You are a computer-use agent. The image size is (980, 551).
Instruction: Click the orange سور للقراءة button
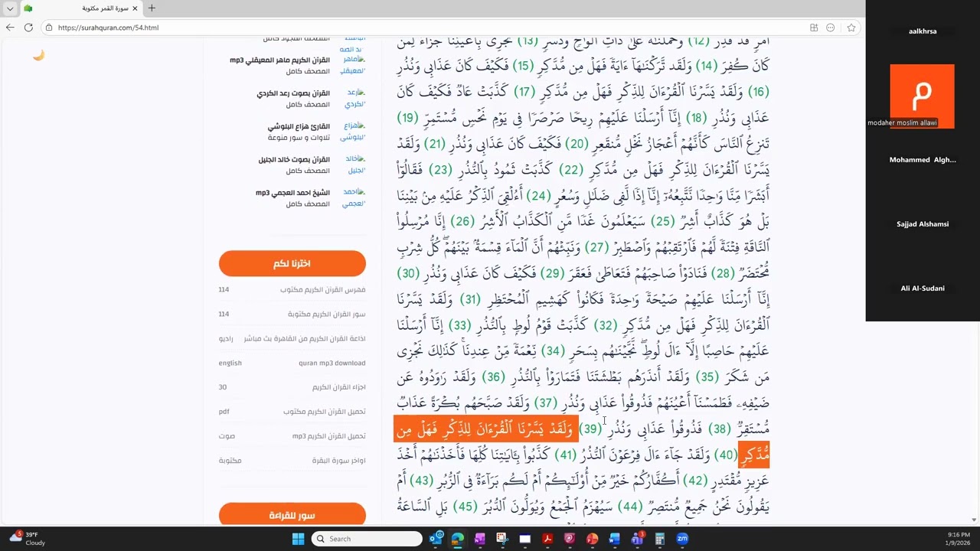(x=292, y=515)
